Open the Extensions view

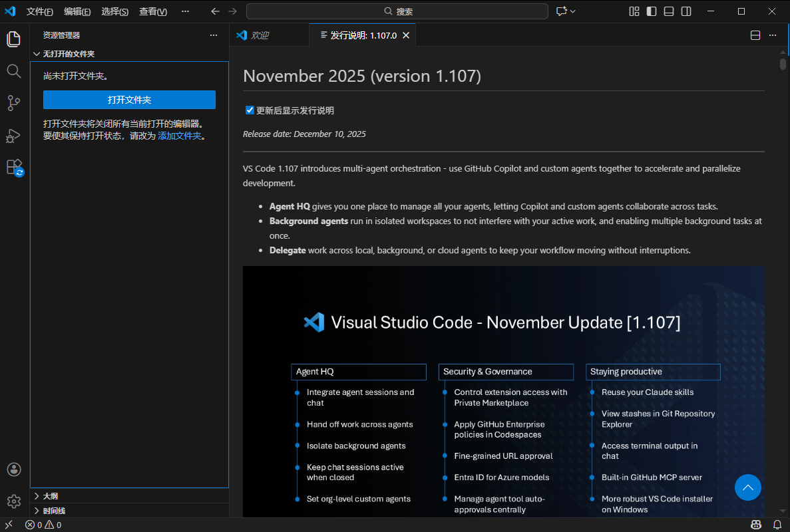14,167
